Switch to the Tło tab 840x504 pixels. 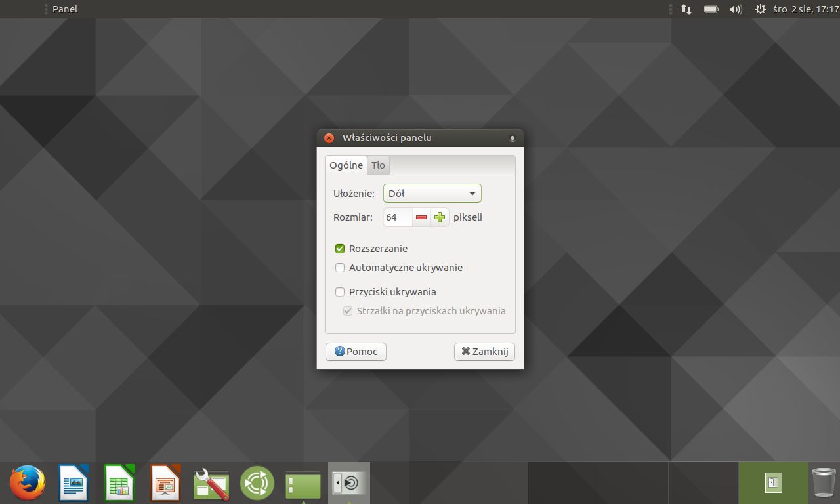378,165
